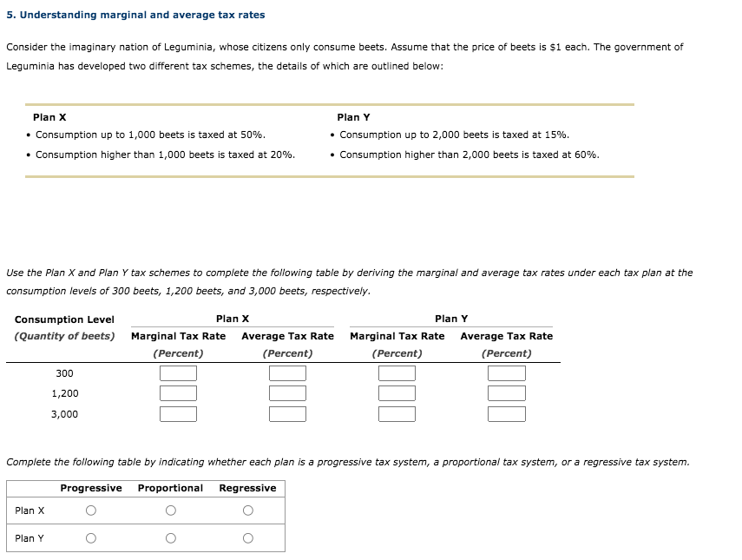Select the Plan Y average rate field for 300 beets

coord(507,372)
